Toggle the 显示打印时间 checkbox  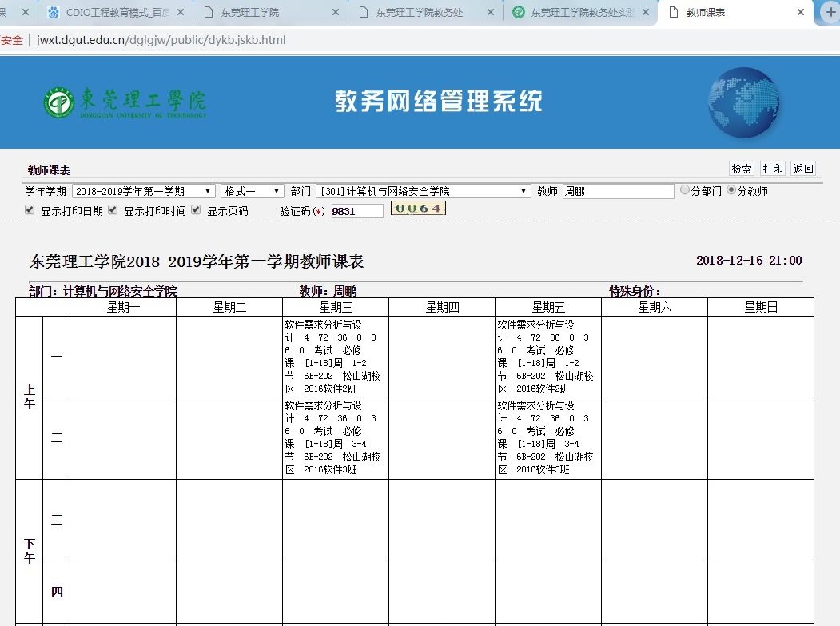pyautogui.click(x=113, y=209)
